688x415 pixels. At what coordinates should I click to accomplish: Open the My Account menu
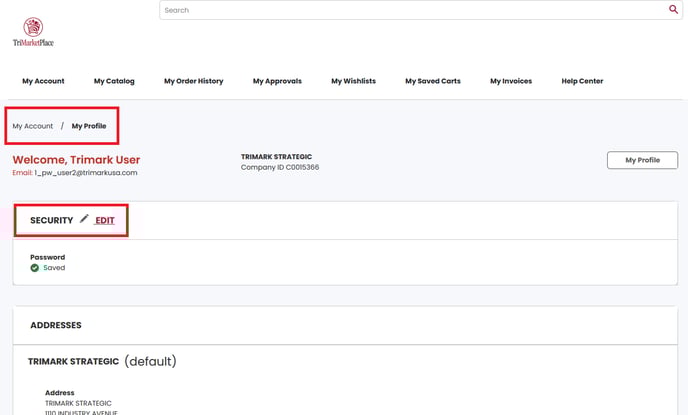[x=43, y=81]
